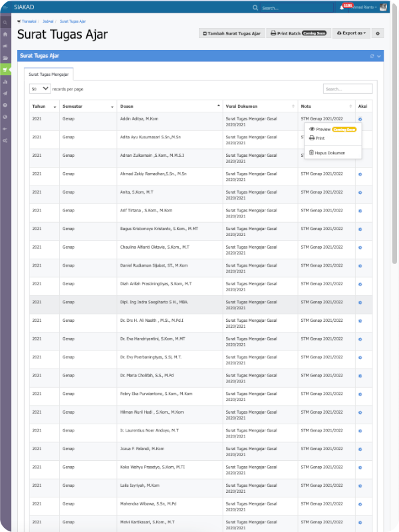
Task: Select Print from the action menu
Action: pyautogui.click(x=320, y=138)
